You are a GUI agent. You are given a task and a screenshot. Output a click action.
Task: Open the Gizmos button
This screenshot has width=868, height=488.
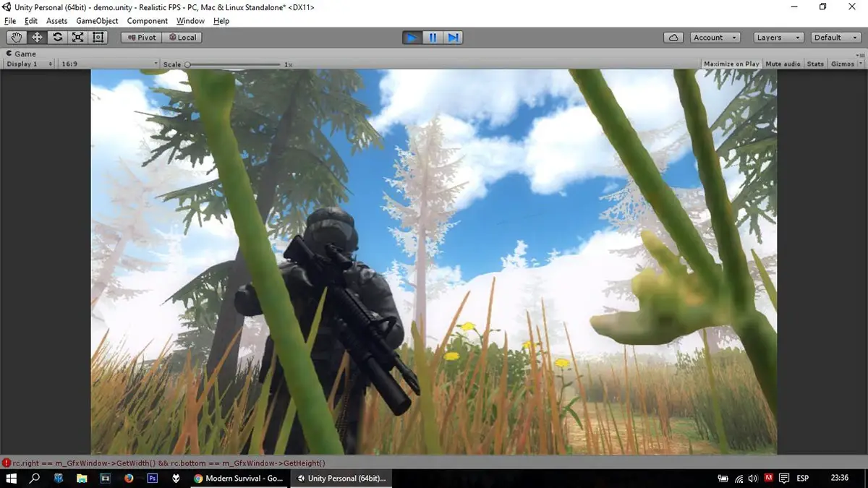(843, 64)
